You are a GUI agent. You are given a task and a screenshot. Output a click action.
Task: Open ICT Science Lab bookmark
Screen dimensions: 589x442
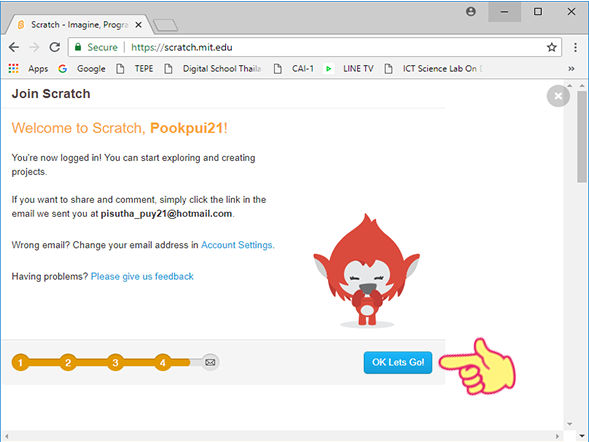point(433,69)
